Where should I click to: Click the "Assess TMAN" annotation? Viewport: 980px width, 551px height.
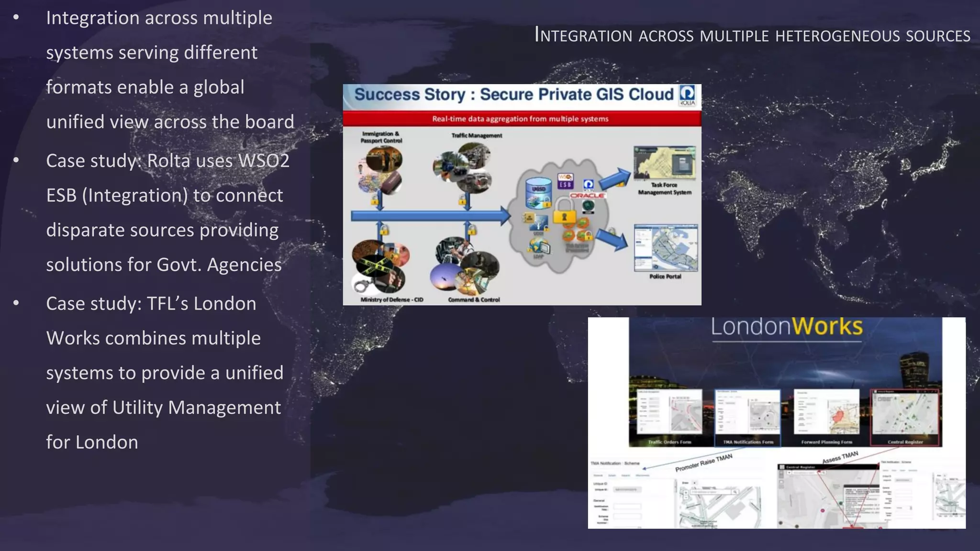[840, 457]
